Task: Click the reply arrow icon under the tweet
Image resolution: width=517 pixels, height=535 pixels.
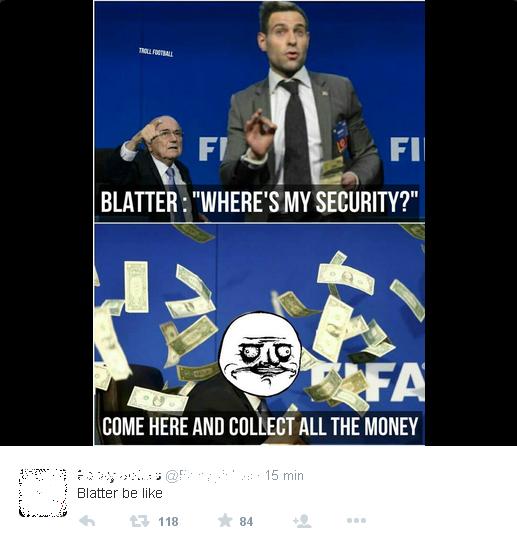Action: [x=87, y=521]
